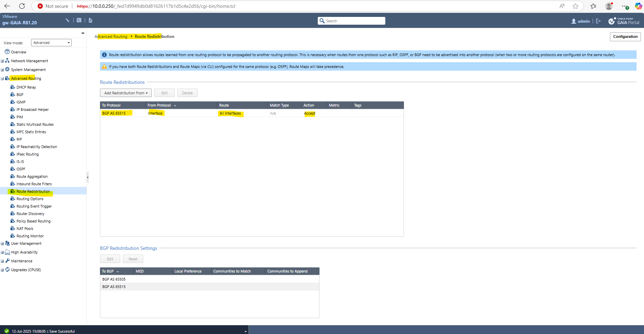Reload the page with browser refresh icon
Image resolution: width=644 pixels, height=334 pixels.
[22, 6]
